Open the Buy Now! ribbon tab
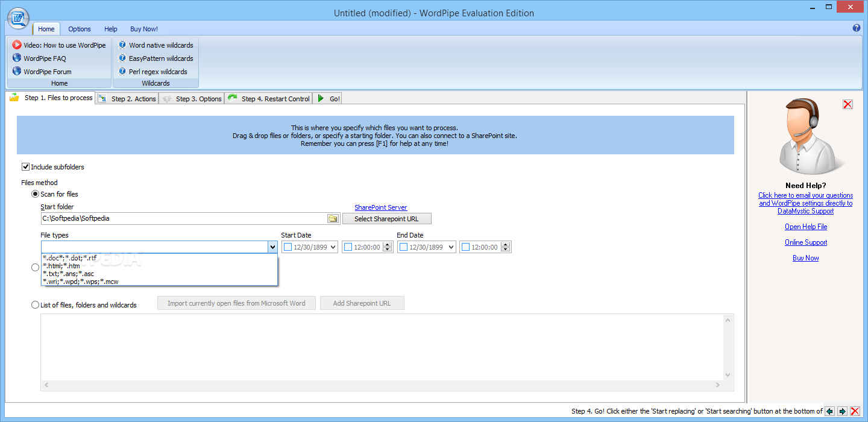Viewport: 868px width, 422px height. pos(144,29)
